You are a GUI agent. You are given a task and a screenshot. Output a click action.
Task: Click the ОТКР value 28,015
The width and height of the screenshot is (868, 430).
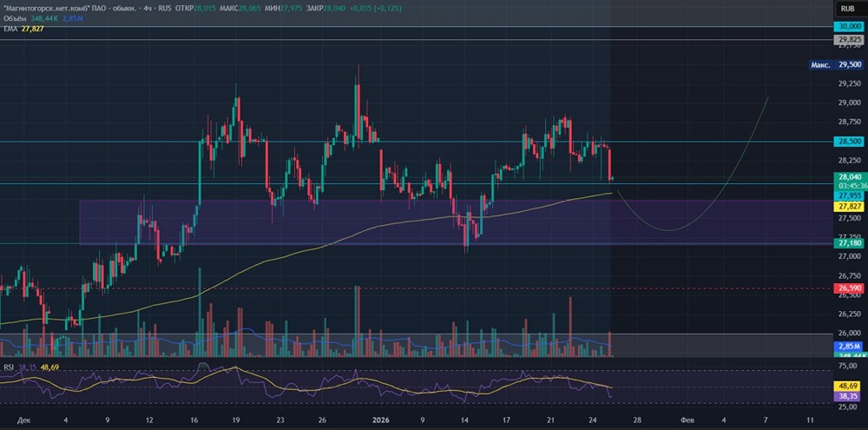203,9
